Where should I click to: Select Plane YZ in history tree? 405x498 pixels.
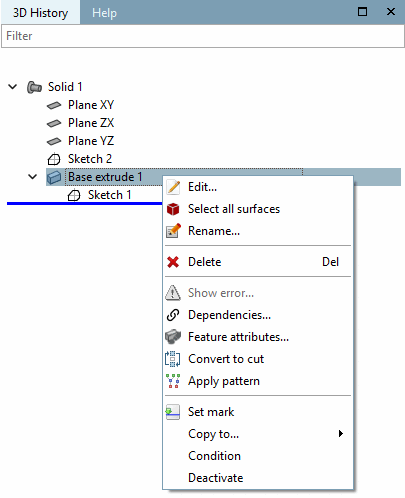coord(91,141)
